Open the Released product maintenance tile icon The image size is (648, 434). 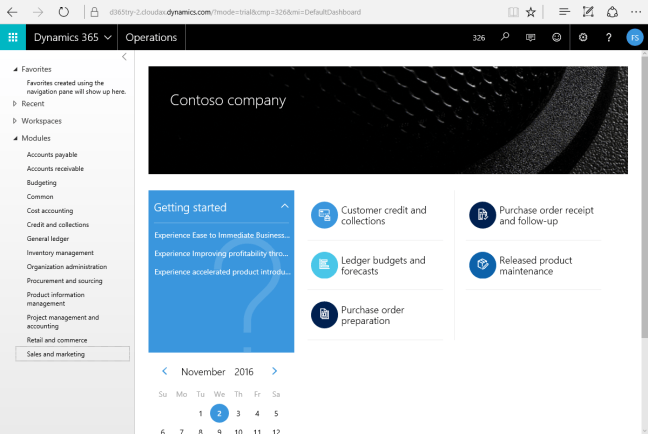pos(482,265)
